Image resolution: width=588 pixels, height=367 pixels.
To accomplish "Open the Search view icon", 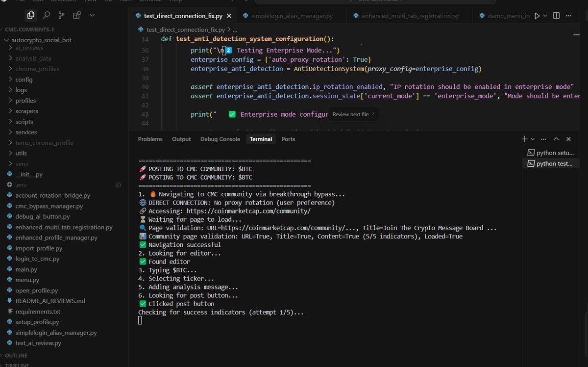I will (x=46, y=15).
